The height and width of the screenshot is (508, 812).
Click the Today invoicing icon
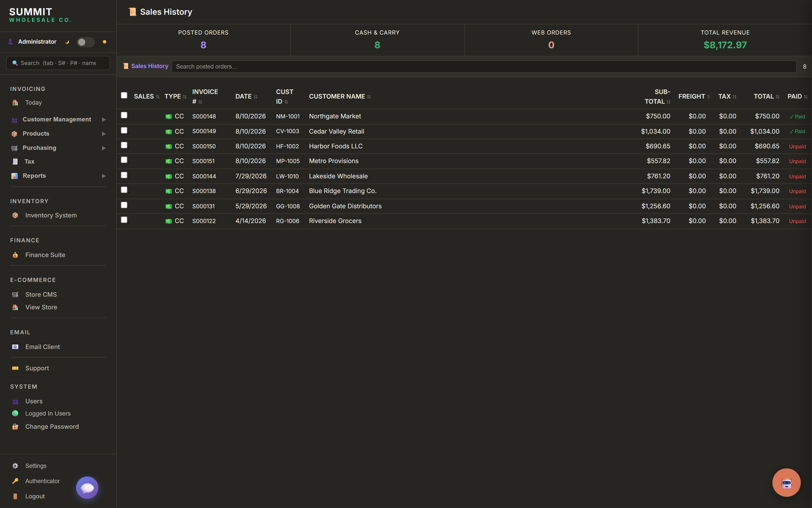pos(15,103)
